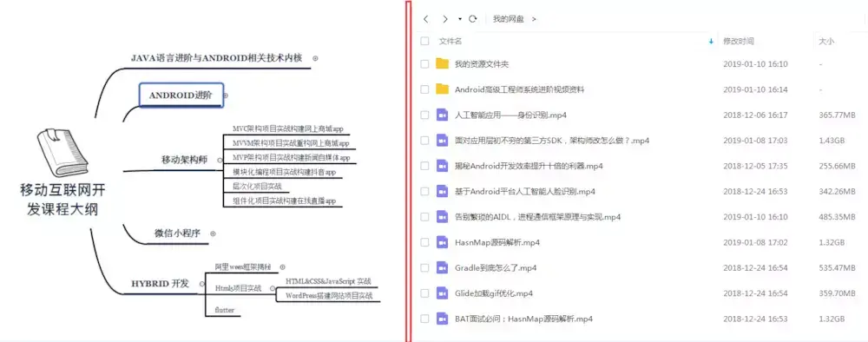
Task: Tick the checkbox of Gradle到底怎么了.mp4
Action: 424,268
